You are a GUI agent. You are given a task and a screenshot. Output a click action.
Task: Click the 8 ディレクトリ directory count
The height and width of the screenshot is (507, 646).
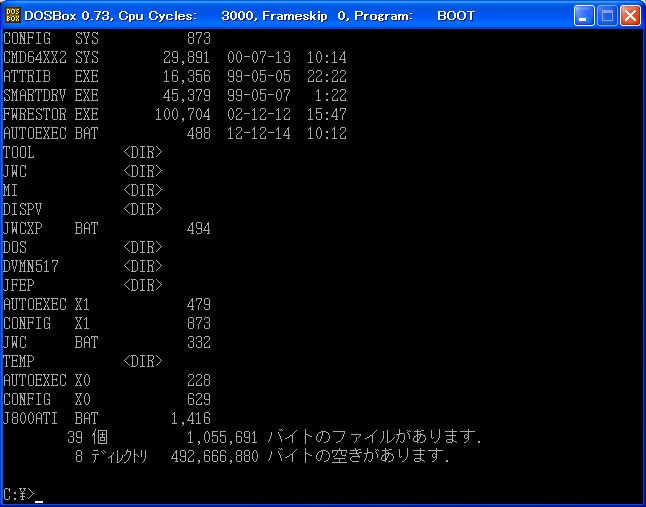click(111, 456)
